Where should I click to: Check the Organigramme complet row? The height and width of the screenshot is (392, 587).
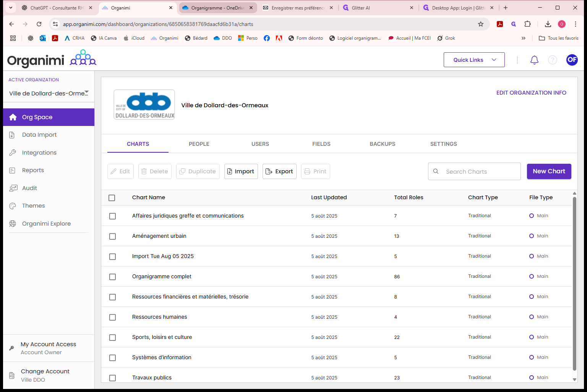112,277
